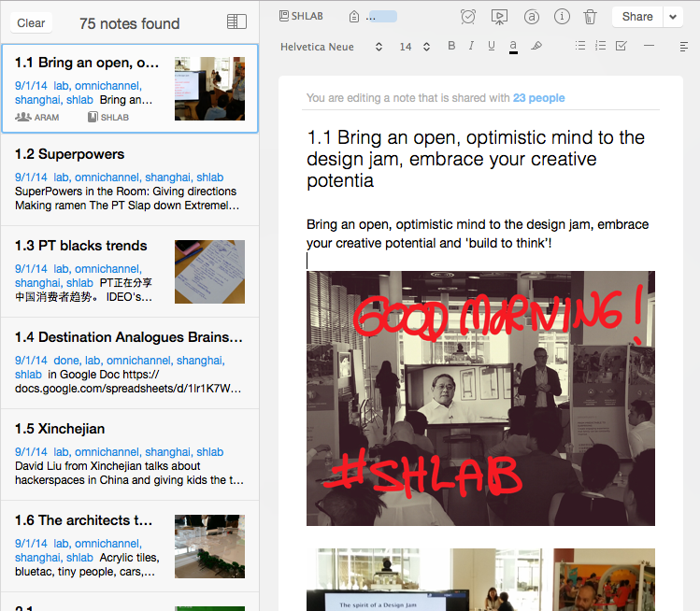Screen dimensions: 700x611
Task: Click the 23 people shared link
Action: coord(538,98)
